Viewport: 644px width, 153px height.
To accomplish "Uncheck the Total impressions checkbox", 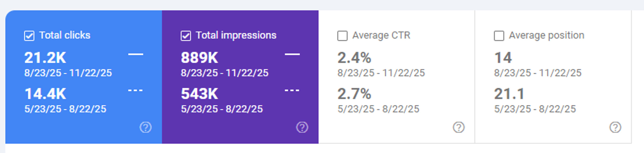I will point(185,36).
